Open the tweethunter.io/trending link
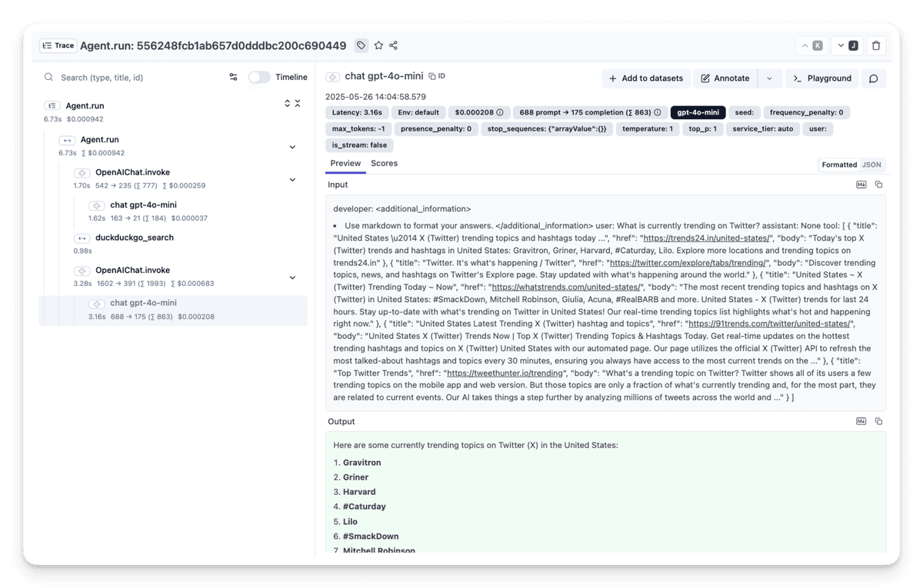923x588 pixels. 505,374
